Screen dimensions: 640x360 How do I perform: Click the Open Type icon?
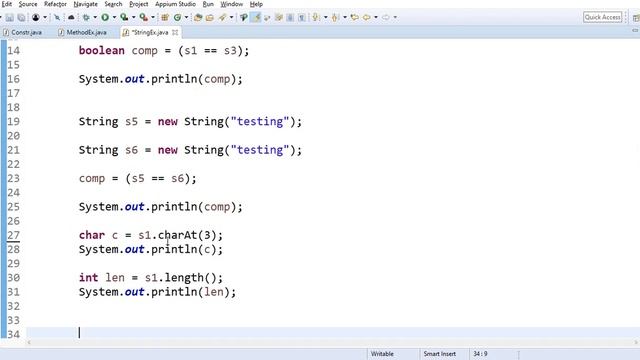pos(198,18)
